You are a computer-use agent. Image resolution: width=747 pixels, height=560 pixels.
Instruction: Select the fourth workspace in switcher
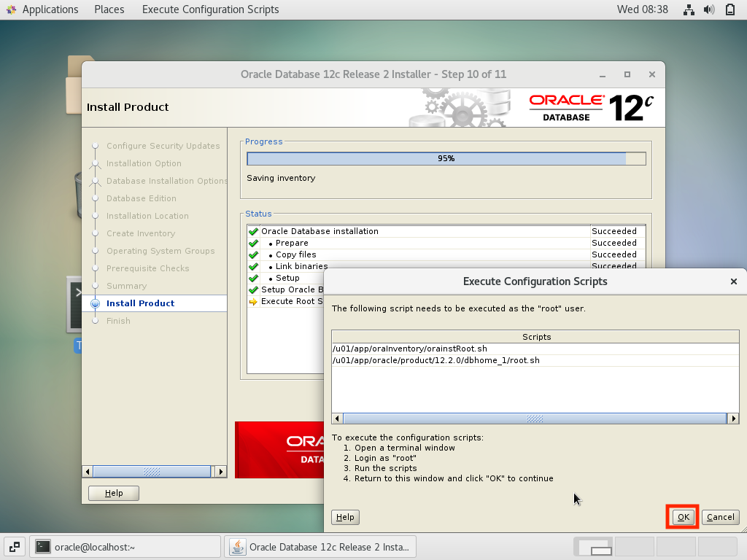click(718, 547)
